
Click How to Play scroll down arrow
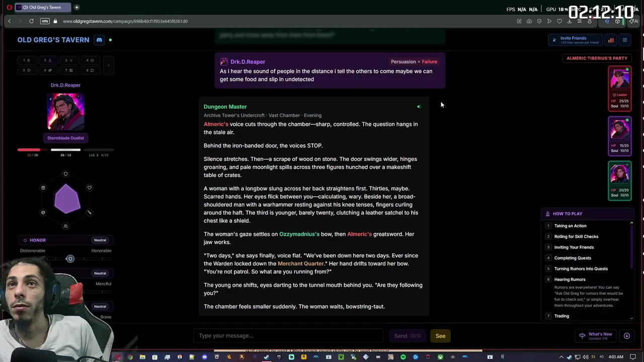pos(631,318)
